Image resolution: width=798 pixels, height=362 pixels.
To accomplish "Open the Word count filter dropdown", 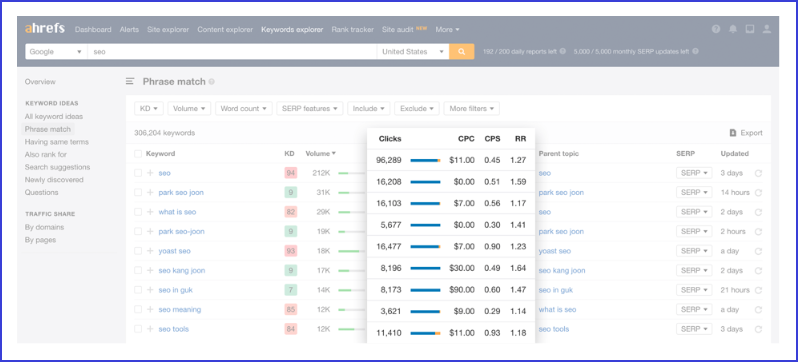I will (244, 108).
